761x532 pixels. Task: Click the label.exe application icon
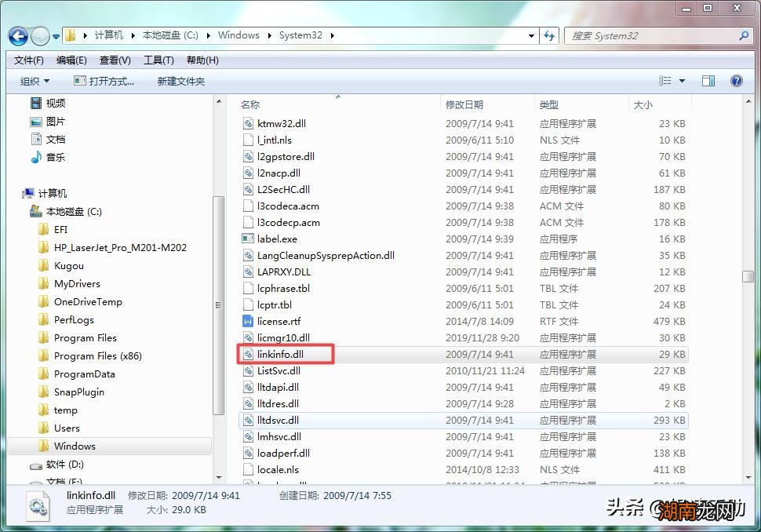pos(249,239)
